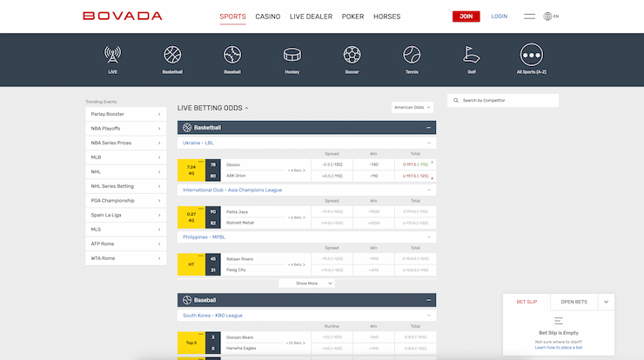Click Show More under Basketball
The height and width of the screenshot is (360, 644).
[x=307, y=283]
